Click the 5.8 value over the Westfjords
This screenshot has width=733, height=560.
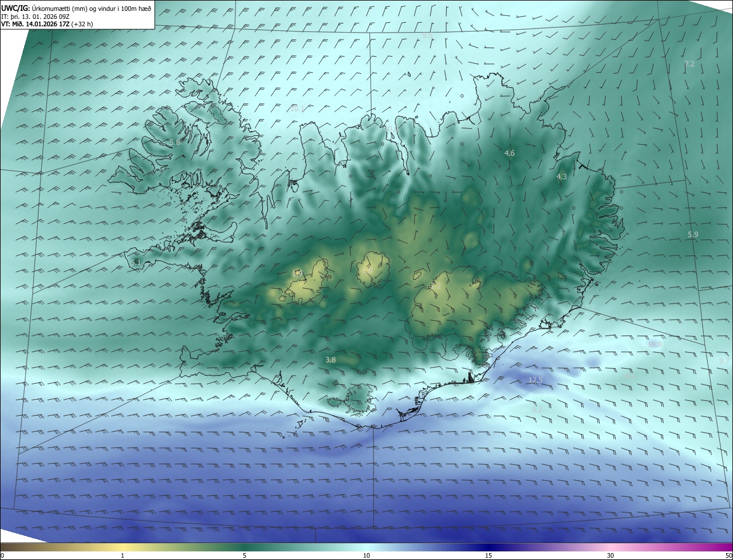175,142
